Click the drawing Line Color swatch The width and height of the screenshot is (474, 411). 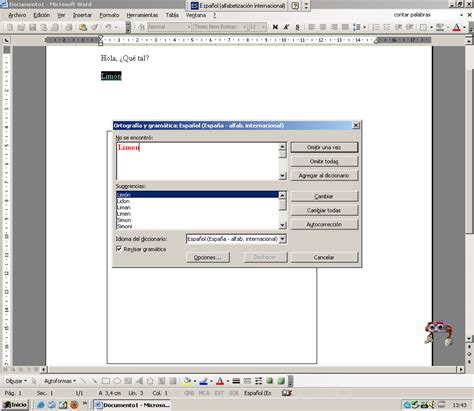204,381
